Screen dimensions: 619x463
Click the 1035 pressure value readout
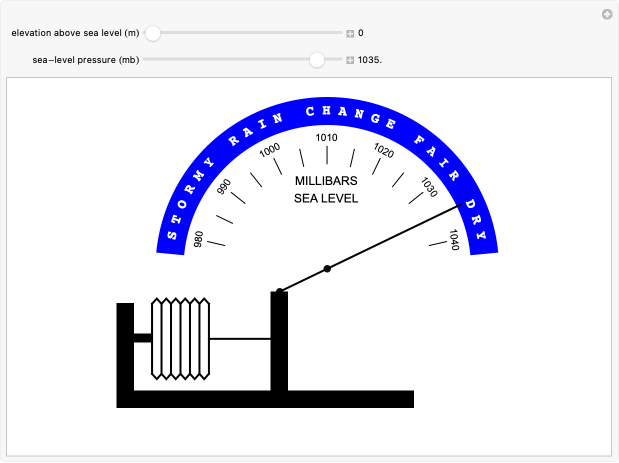(370, 60)
